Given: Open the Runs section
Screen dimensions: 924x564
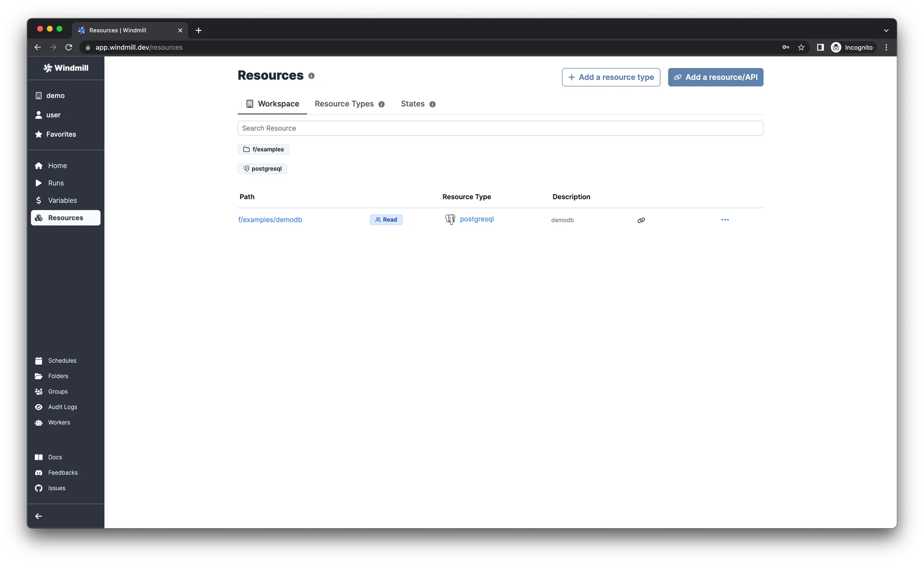Looking at the screenshot, I should click(55, 183).
